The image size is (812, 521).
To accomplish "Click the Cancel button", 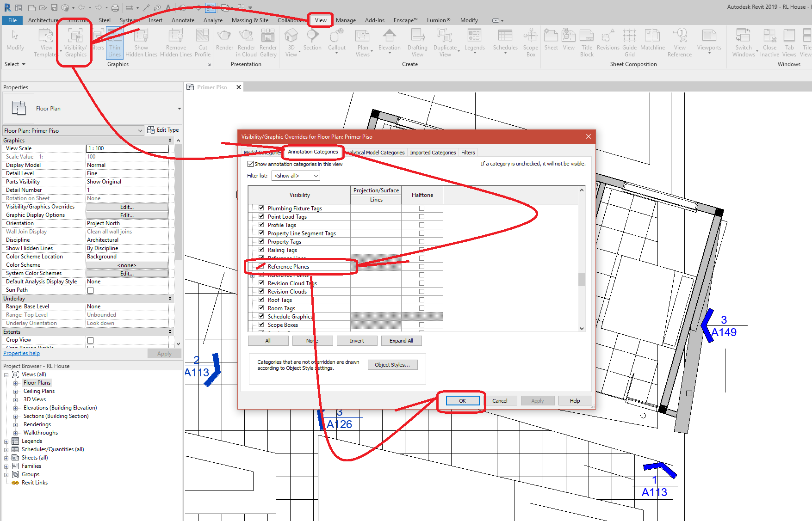I will pos(500,401).
